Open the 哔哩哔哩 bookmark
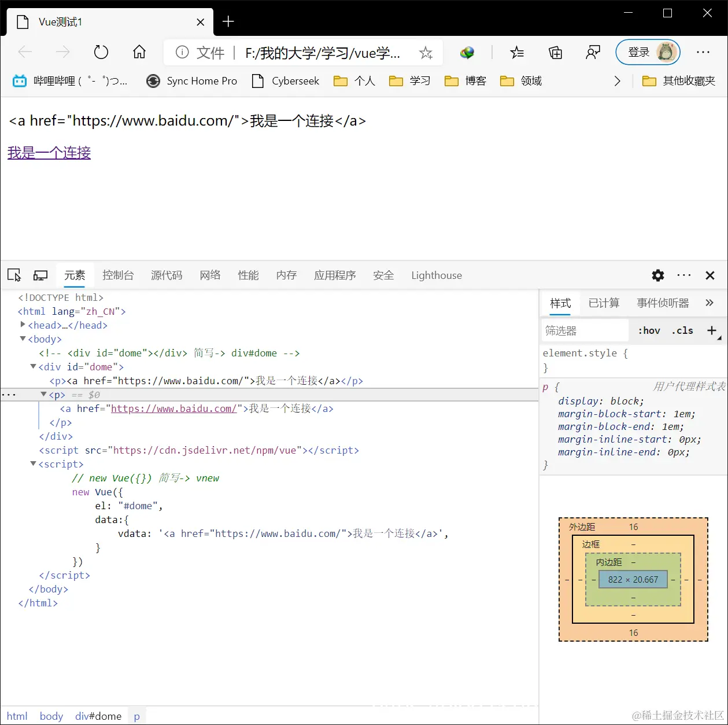Screen dimensions: 728x725 (70, 81)
